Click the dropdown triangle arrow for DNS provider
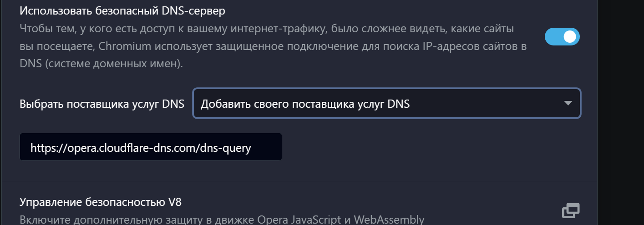 click(568, 104)
